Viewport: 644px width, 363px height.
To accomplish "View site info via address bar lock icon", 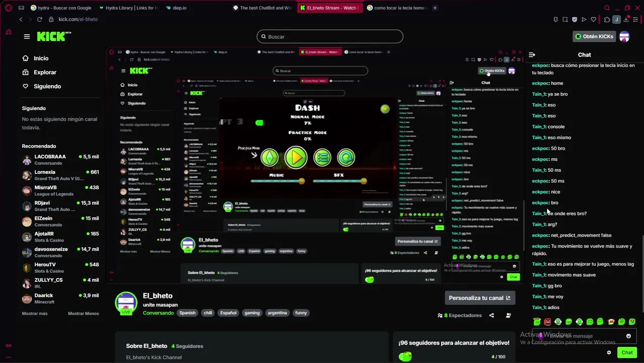I will [51, 19].
